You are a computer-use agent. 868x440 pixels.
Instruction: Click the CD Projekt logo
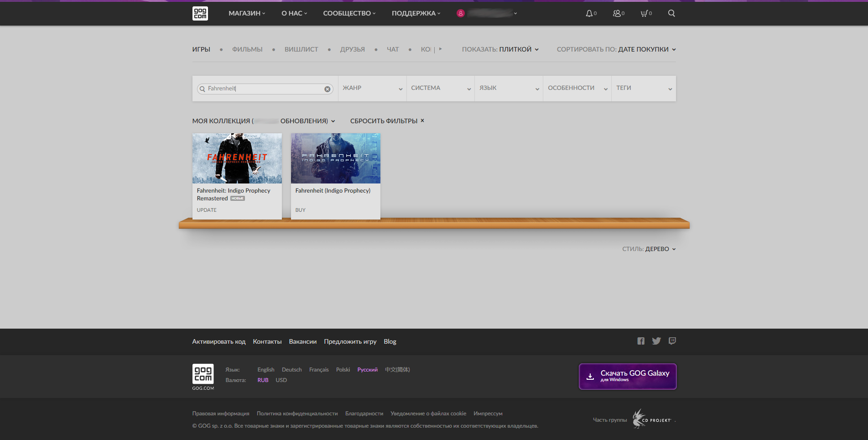coord(652,419)
